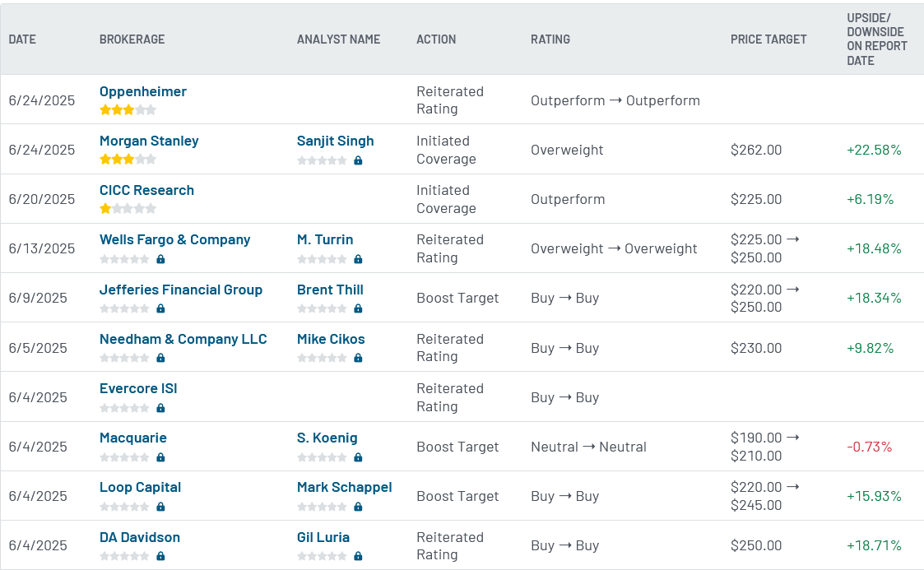
Task: Click the lock icon under Jefferies Financial Group
Action: coord(160,308)
